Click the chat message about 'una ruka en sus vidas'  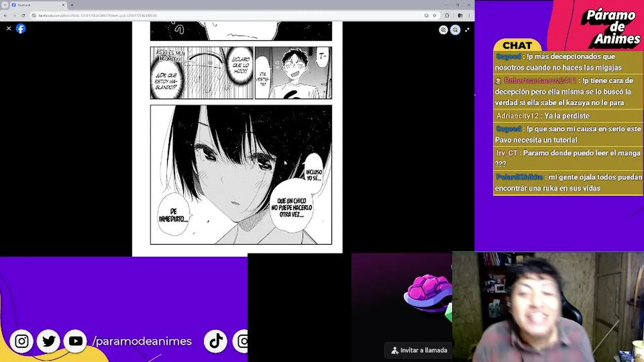pos(569,183)
